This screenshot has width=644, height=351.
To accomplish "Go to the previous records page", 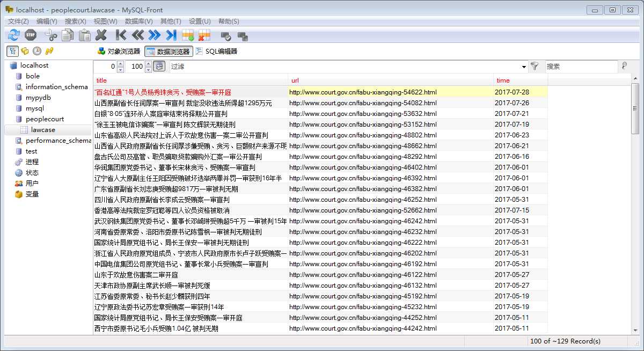I will (138, 35).
